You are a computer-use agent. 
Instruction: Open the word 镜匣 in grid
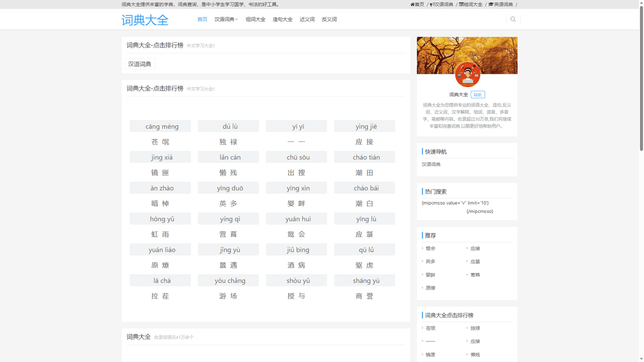tap(160, 173)
